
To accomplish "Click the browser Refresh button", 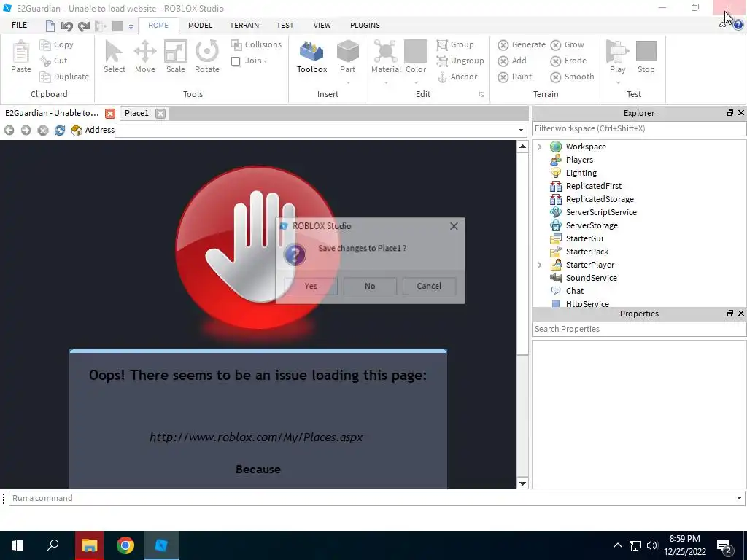I will pyautogui.click(x=60, y=130).
